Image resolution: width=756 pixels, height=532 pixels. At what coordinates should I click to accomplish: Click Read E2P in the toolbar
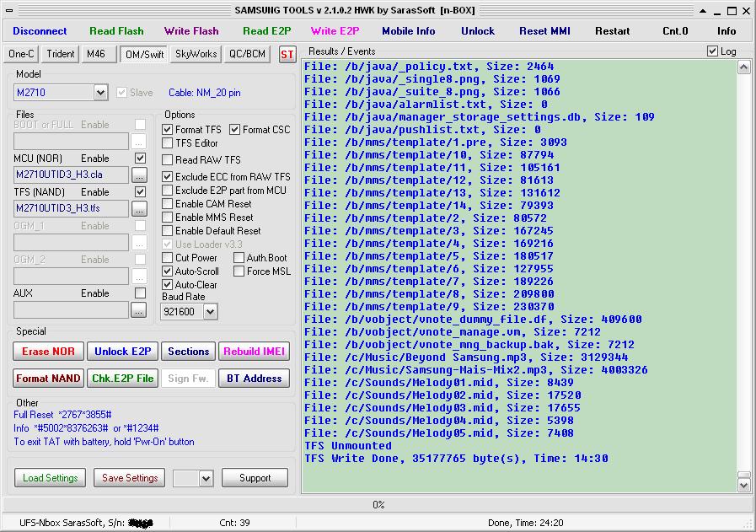[x=266, y=31]
